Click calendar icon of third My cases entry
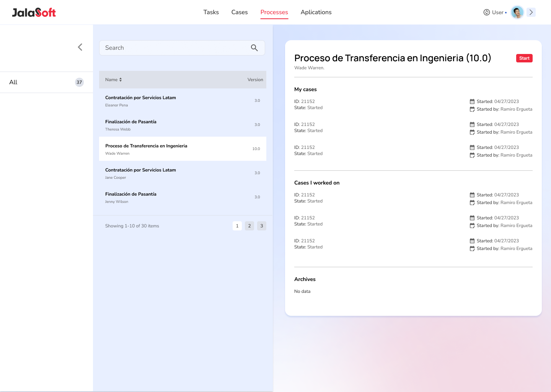This screenshot has height=392, width=551. coord(472,147)
